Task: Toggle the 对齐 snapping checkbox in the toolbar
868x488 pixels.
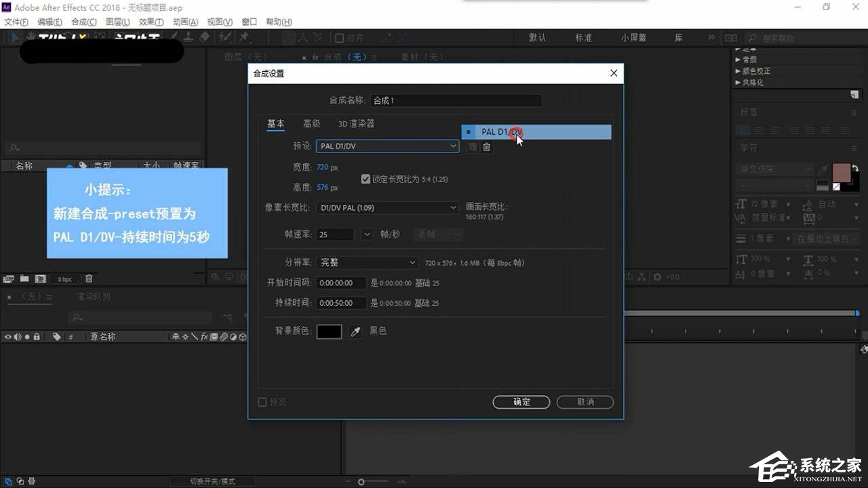Action: tap(339, 37)
